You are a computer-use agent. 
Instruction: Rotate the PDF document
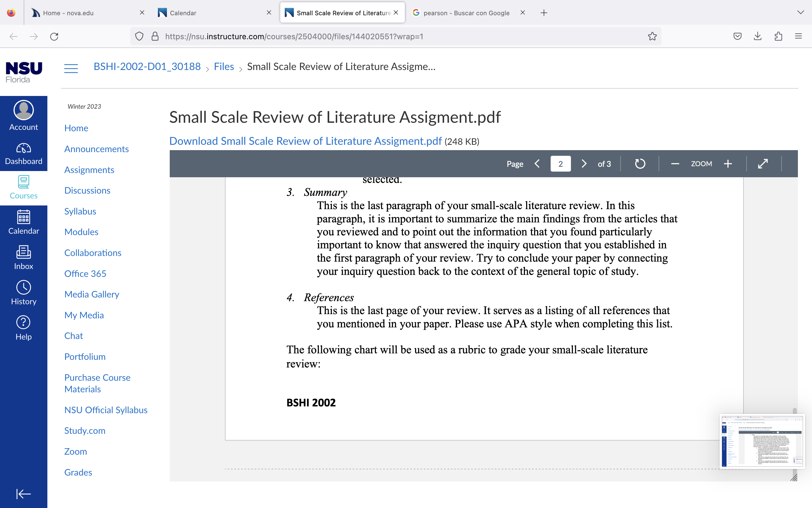coord(640,164)
